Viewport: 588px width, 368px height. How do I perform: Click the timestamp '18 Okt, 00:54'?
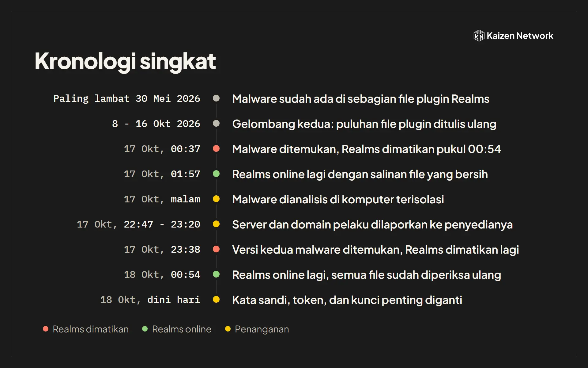point(162,275)
